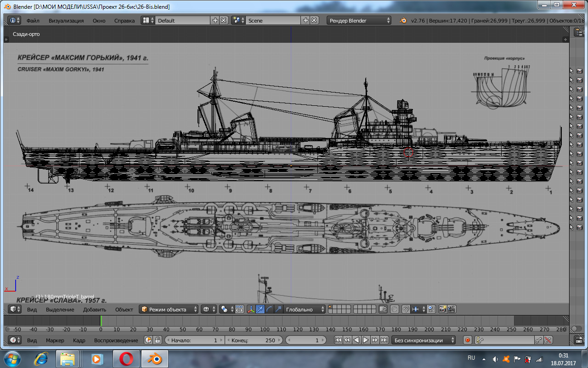This screenshot has width=588, height=368.
Task: Click the first layer button in the layer grid
Action: point(331,307)
